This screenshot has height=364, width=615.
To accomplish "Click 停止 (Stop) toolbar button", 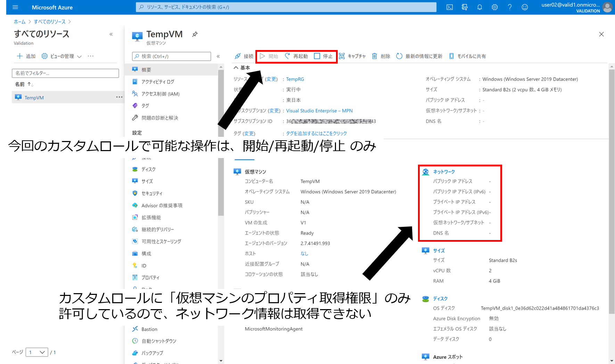I will [323, 56].
